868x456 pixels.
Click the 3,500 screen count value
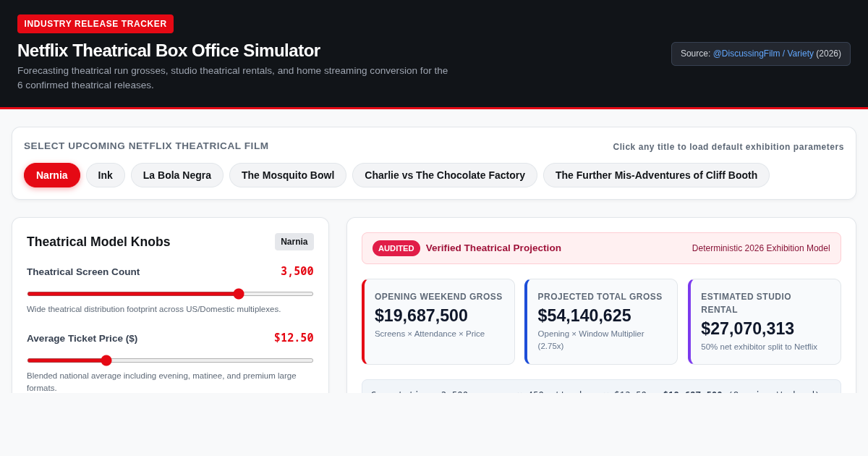pos(297,271)
